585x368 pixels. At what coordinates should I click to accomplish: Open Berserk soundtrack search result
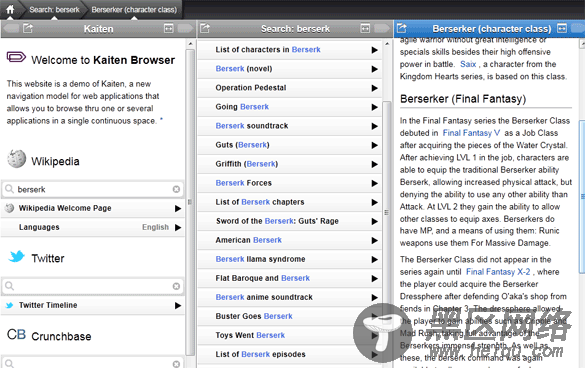tap(290, 126)
